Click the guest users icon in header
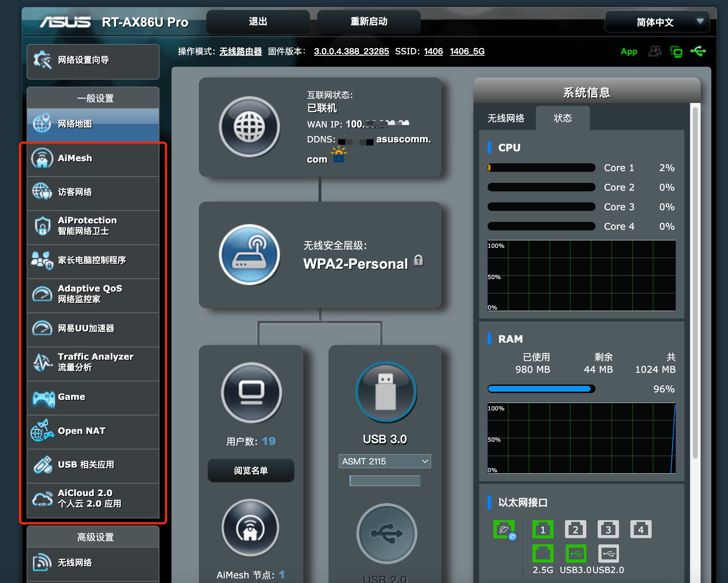The width and height of the screenshot is (728, 583). pyautogui.click(x=655, y=51)
